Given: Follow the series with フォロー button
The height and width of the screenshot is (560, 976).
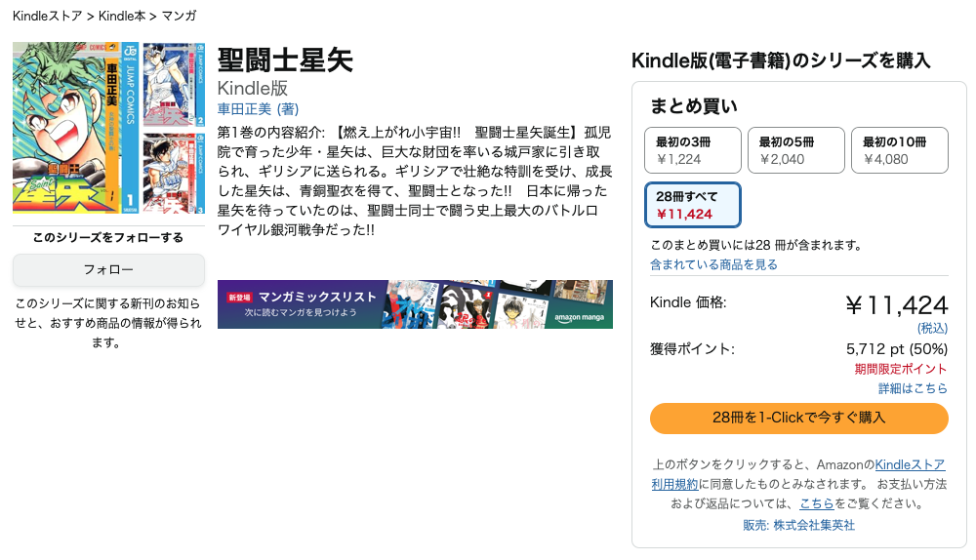Looking at the screenshot, I should (108, 270).
